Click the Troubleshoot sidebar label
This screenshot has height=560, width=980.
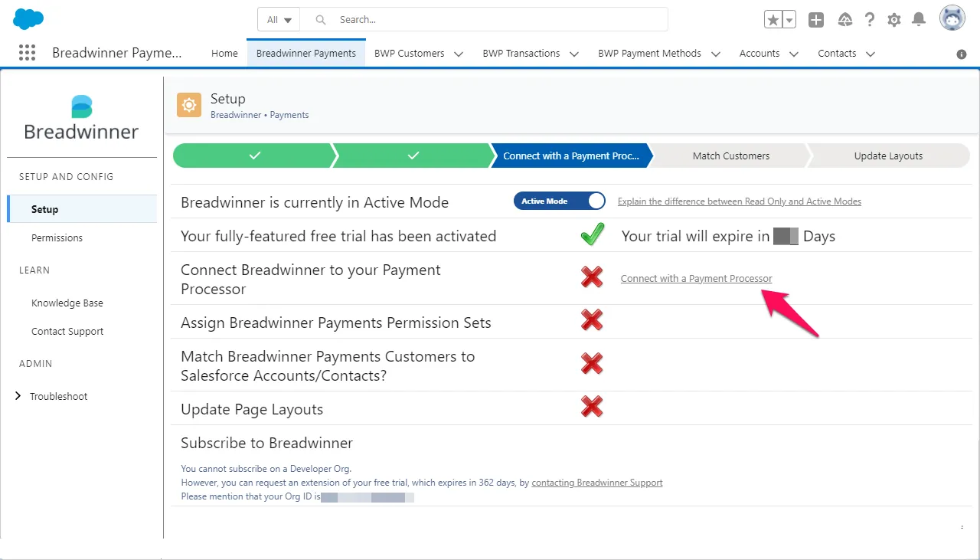tap(59, 397)
